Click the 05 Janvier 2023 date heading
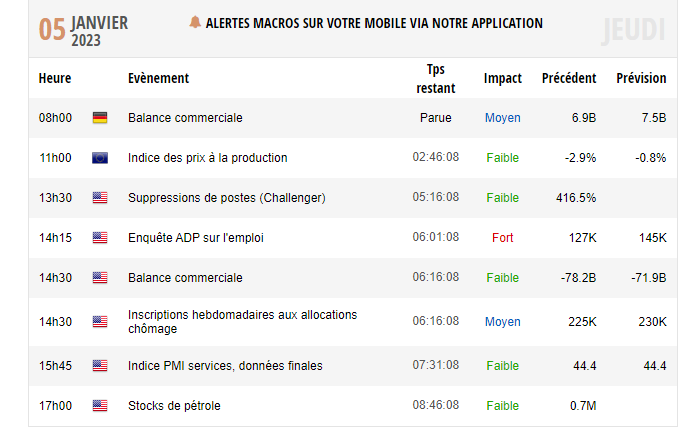 click(x=83, y=30)
